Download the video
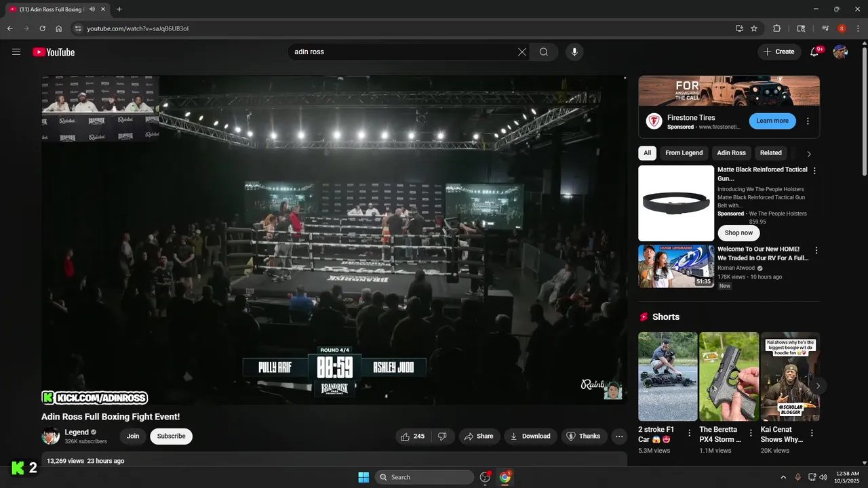 (530, 436)
